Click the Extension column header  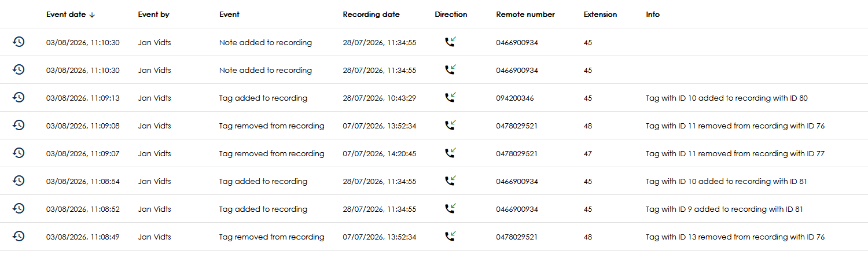[600, 14]
